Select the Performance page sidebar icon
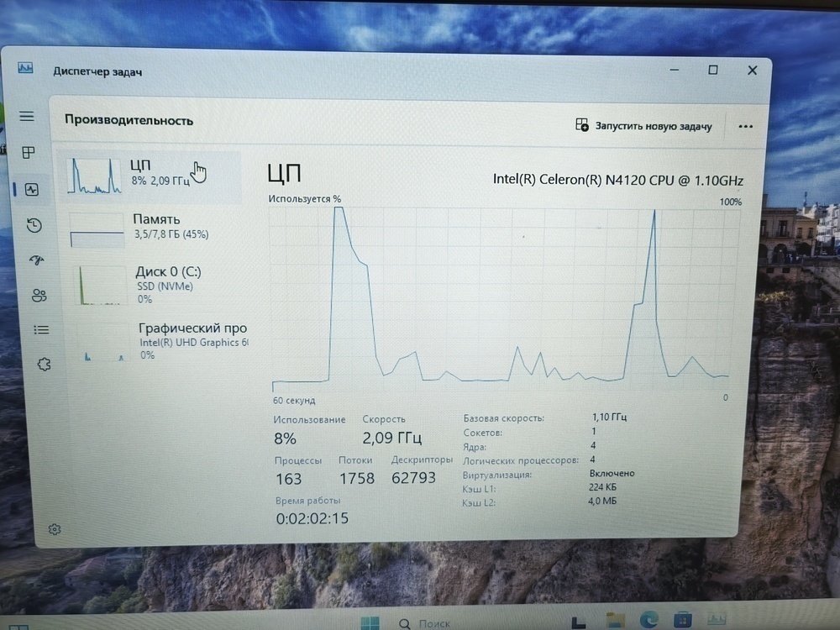The image size is (840, 630). tap(32, 189)
